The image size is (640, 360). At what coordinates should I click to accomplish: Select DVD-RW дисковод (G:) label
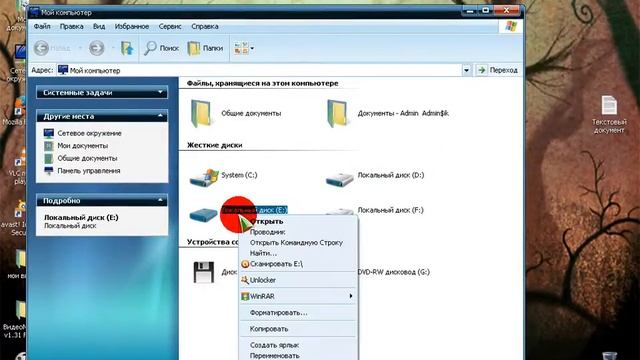393,272
